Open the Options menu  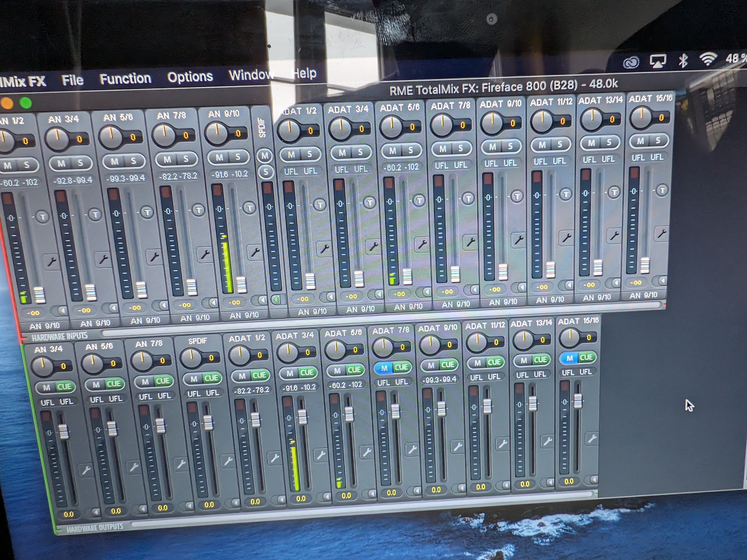[x=190, y=77]
